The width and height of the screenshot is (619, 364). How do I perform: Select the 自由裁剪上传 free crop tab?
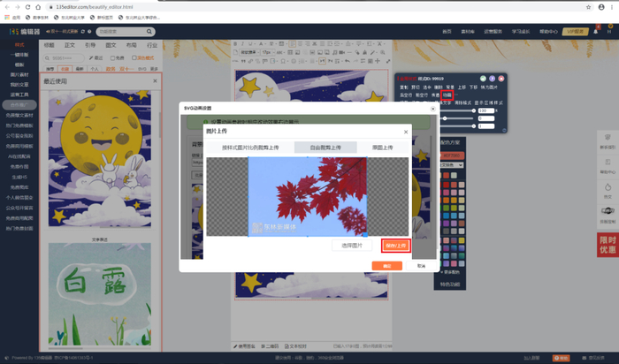tap(325, 148)
